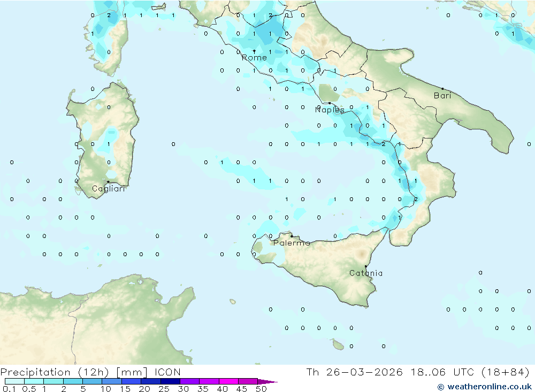Select the Bari city label
Viewport: 535px width, 392px height.
[x=442, y=96]
